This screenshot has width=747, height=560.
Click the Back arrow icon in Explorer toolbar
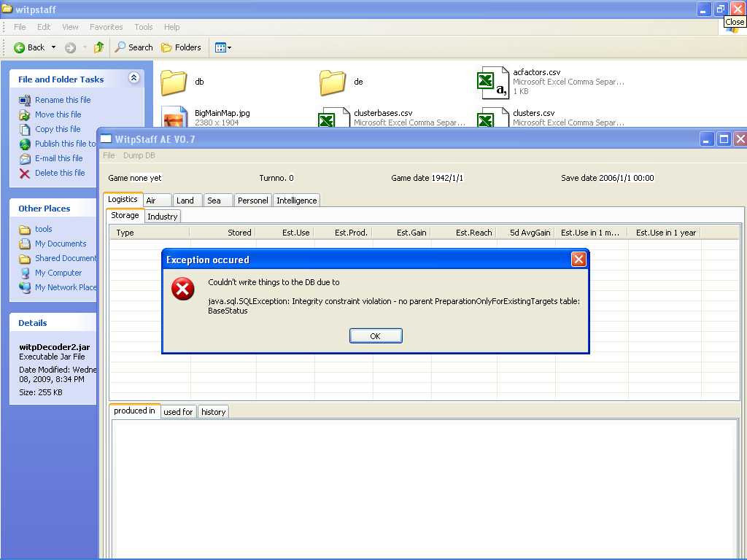[x=19, y=47]
